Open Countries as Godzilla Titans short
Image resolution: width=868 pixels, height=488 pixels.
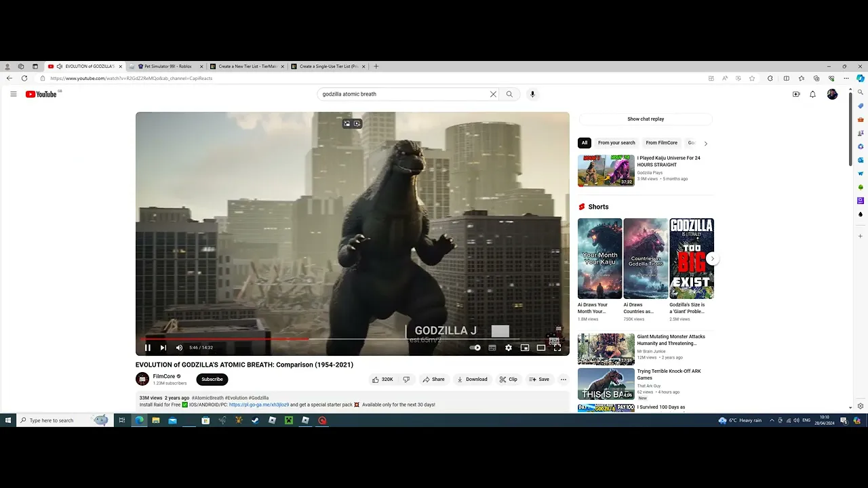[x=646, y=258]
